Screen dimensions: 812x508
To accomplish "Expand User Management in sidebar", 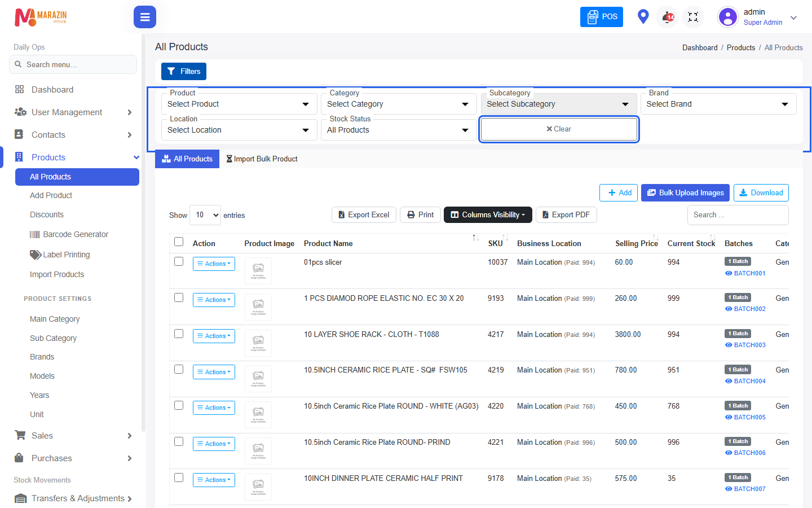I will pyautogui.click(x=73, y=112).
